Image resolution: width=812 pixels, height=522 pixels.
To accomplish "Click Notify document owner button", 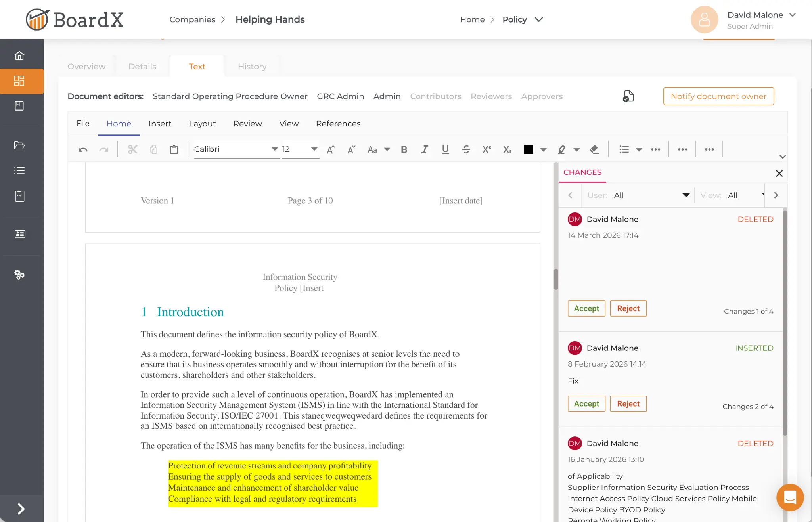I will [x=718, y=96].
